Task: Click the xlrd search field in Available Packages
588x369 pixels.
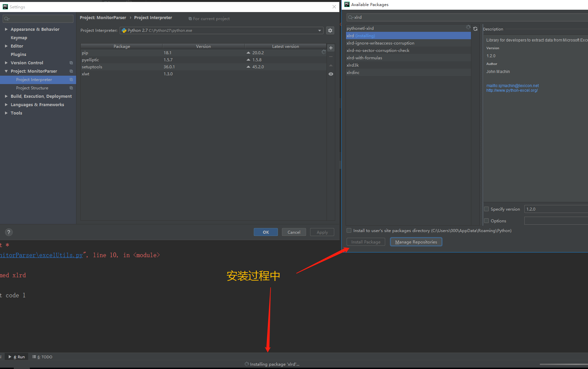Action: coord(369,17)
